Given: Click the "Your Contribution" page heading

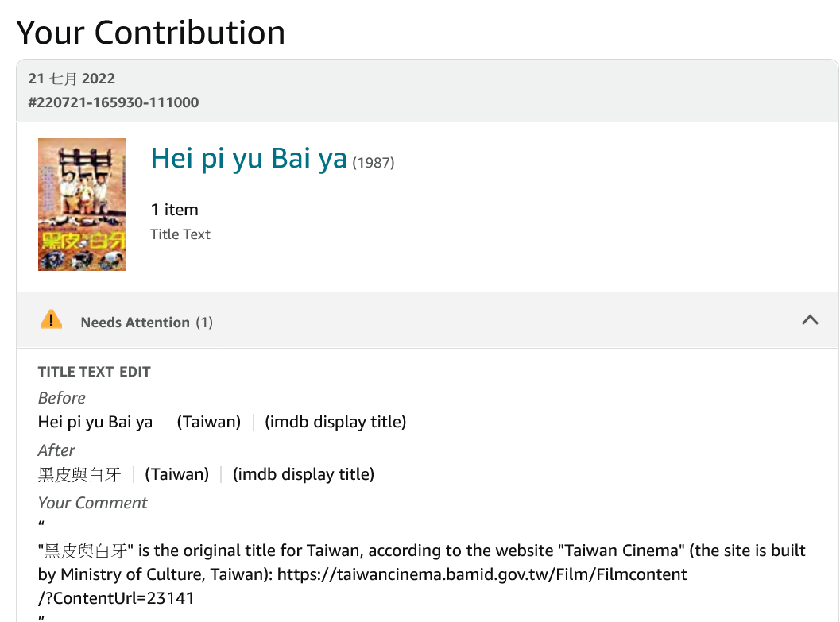Looking at the screenshot, I should 151,33.
